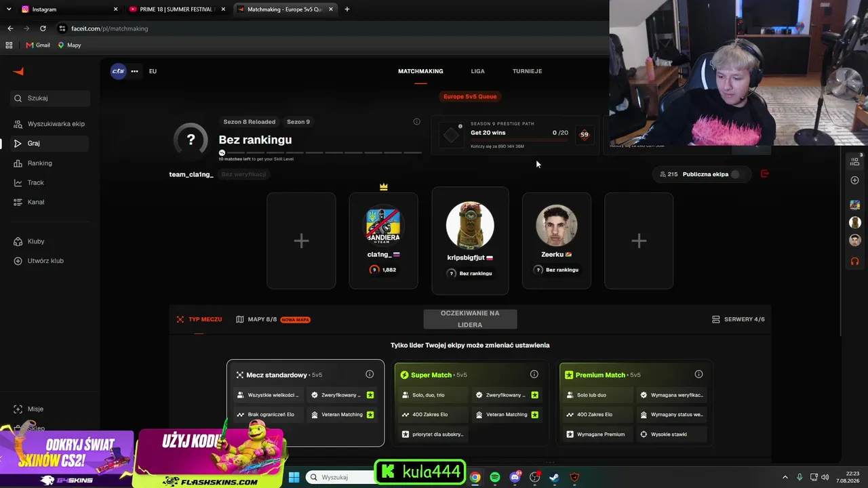This screenshot has height=488, width=868.
Task: Click the Zeerku avatar in right sidebar
Action: pyautogui.click(x=854, y=241)
